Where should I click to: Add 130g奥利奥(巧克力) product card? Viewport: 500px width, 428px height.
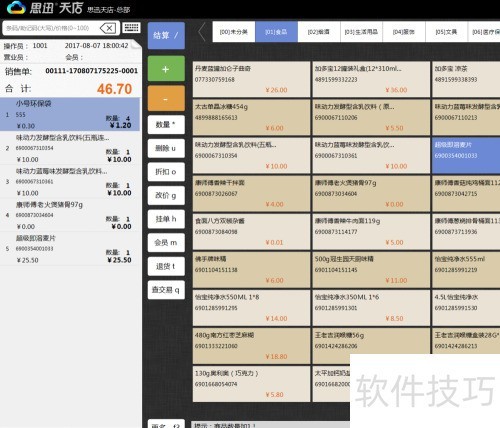(x=251, y=384)
